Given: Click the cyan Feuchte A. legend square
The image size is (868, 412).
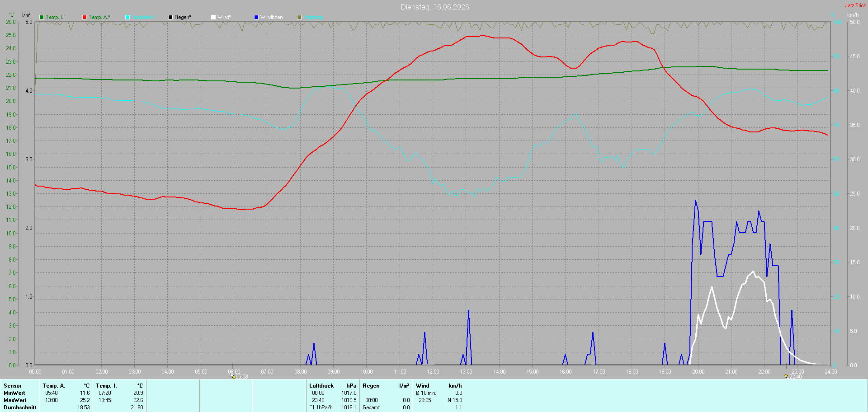Looking at the screenshot, I should coord(127,17).
